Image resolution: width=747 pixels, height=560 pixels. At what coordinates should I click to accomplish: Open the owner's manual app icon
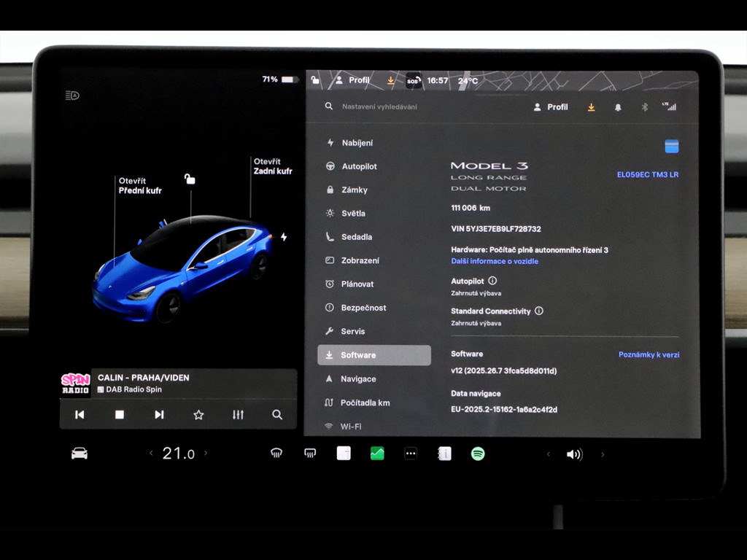[444, 454]
